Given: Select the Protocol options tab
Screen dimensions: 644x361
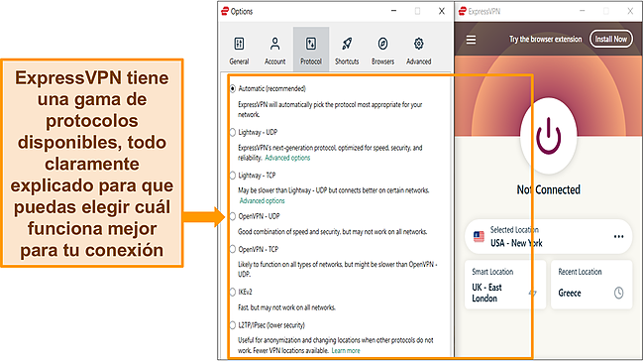Looking at the screenshot, I should (x=311, y=51).
